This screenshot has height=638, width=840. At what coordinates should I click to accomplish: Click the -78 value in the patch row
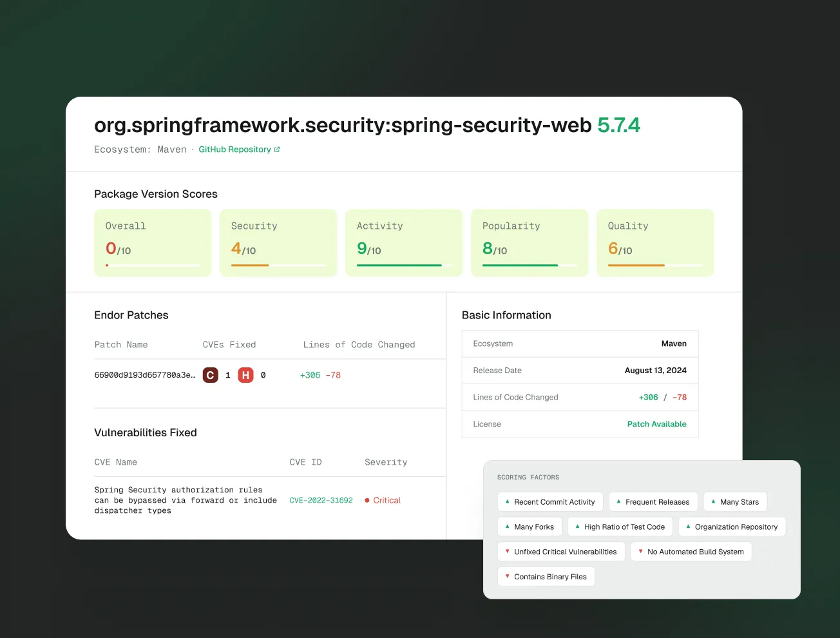tap(333, 375)
